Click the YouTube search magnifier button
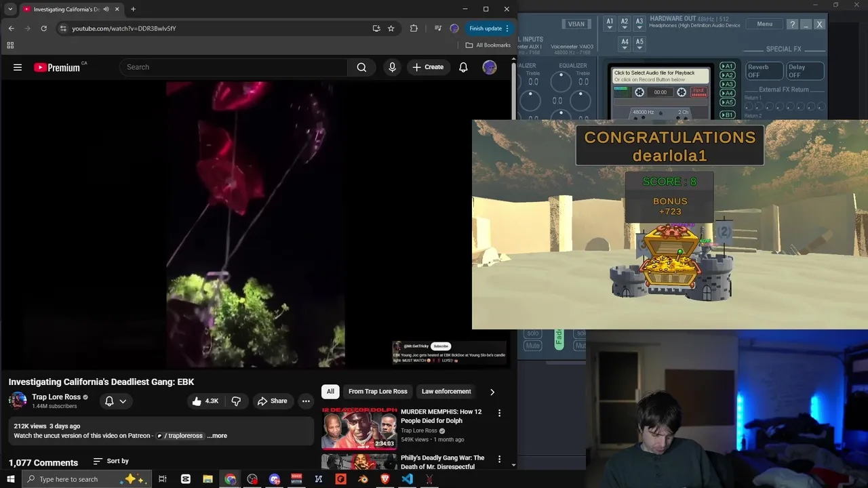Viewport: 868px width, 488px height. pos(361,67)
